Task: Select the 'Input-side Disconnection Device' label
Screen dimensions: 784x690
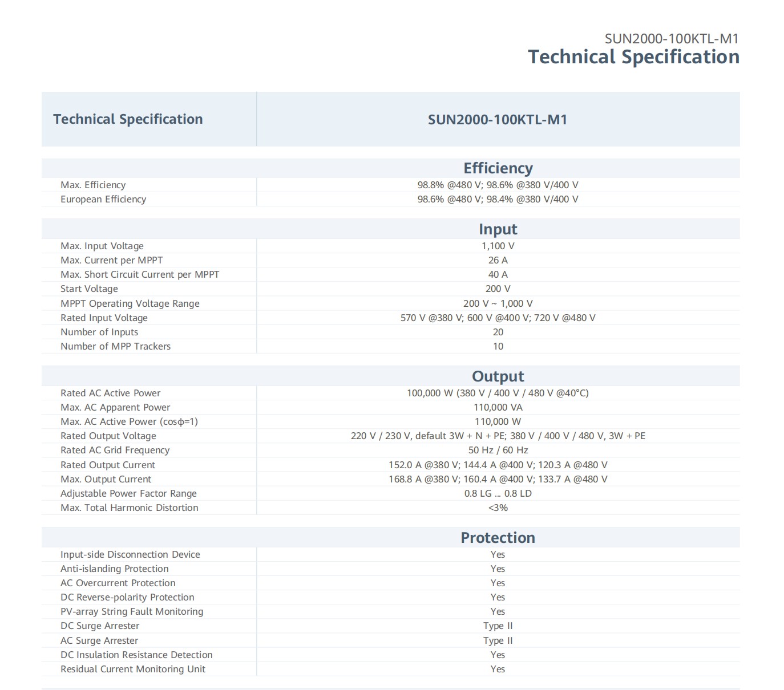Action: 131,554
